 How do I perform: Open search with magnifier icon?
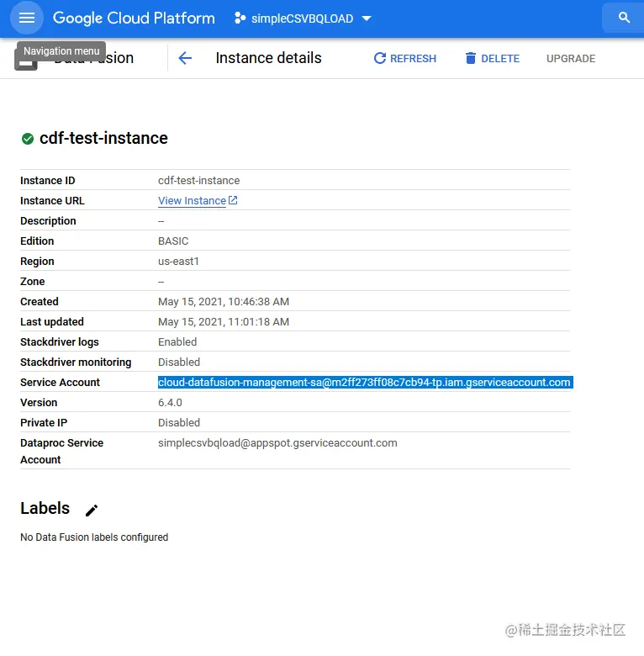tap(624, 18)
